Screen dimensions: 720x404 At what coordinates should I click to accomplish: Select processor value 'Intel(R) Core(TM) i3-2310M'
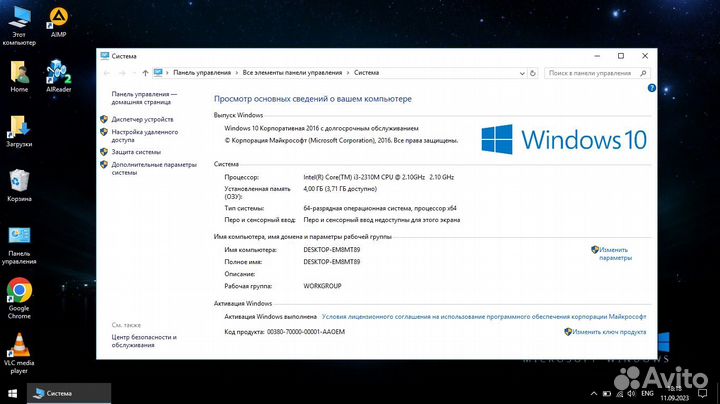point(378,177)
